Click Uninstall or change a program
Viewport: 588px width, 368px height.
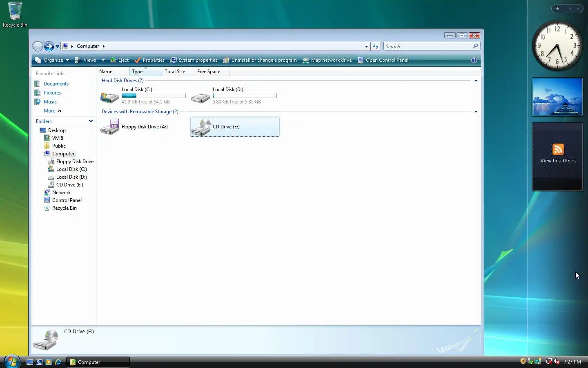[260, 60]
